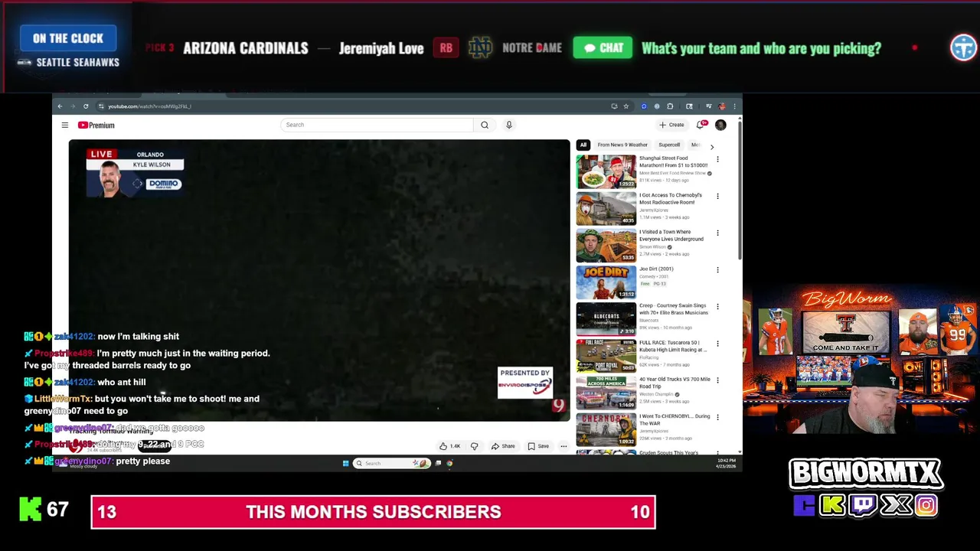Open Chrome from the Windows taskbar

coord(449,463)
